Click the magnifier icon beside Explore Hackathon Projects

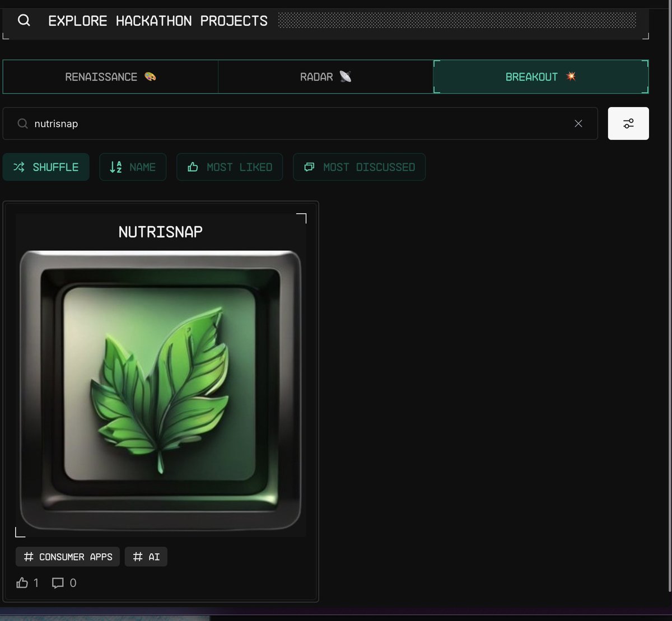[x=24, y=21]
